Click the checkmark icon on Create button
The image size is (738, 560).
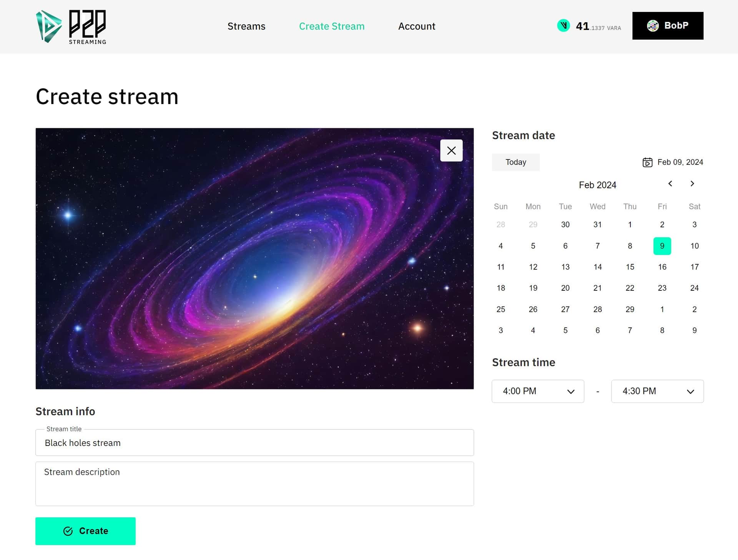(x=68, y=531)
